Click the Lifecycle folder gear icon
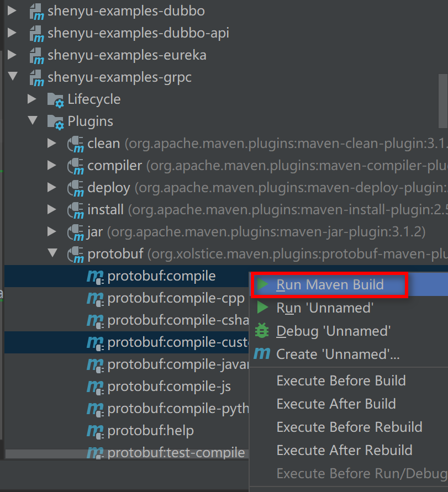The width and height of the screenshot is (448, 492). 55,100
